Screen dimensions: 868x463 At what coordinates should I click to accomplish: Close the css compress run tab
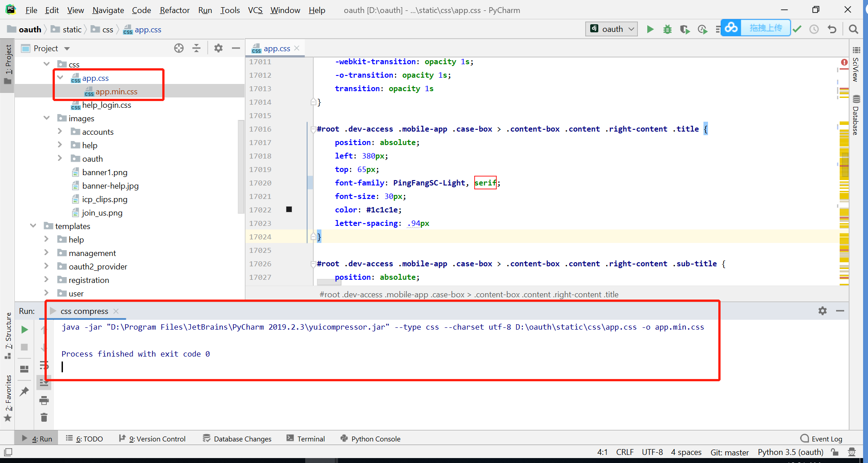coord(116,311)
